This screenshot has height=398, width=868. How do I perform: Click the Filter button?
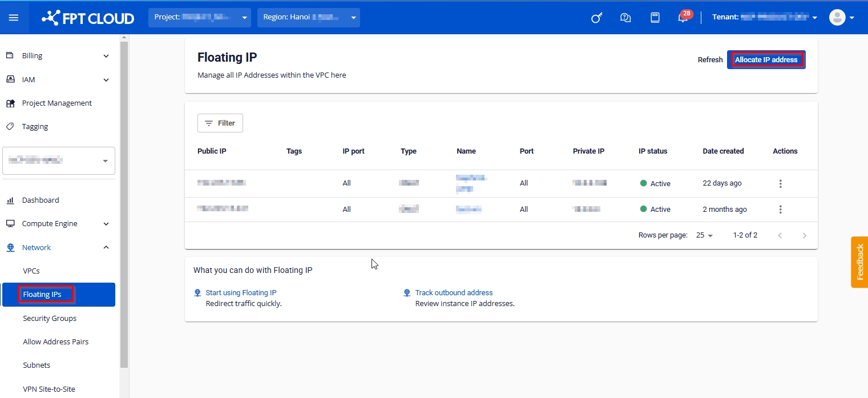pos(220,123)
